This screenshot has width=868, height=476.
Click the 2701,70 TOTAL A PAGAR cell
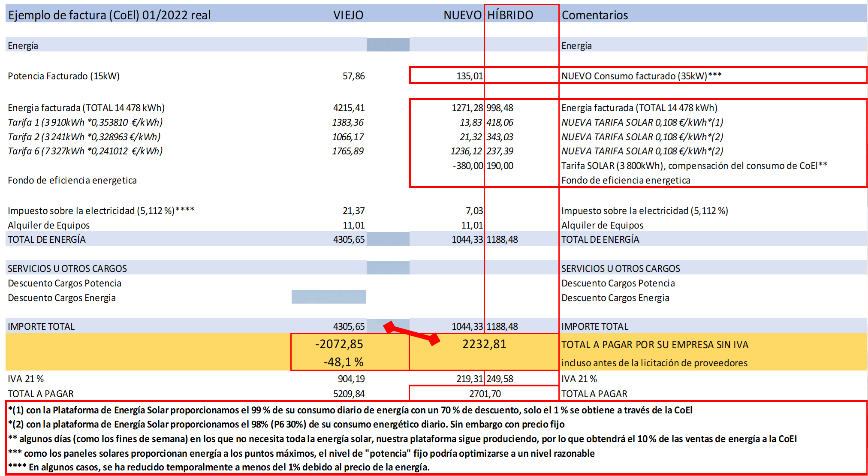(485, 394)
